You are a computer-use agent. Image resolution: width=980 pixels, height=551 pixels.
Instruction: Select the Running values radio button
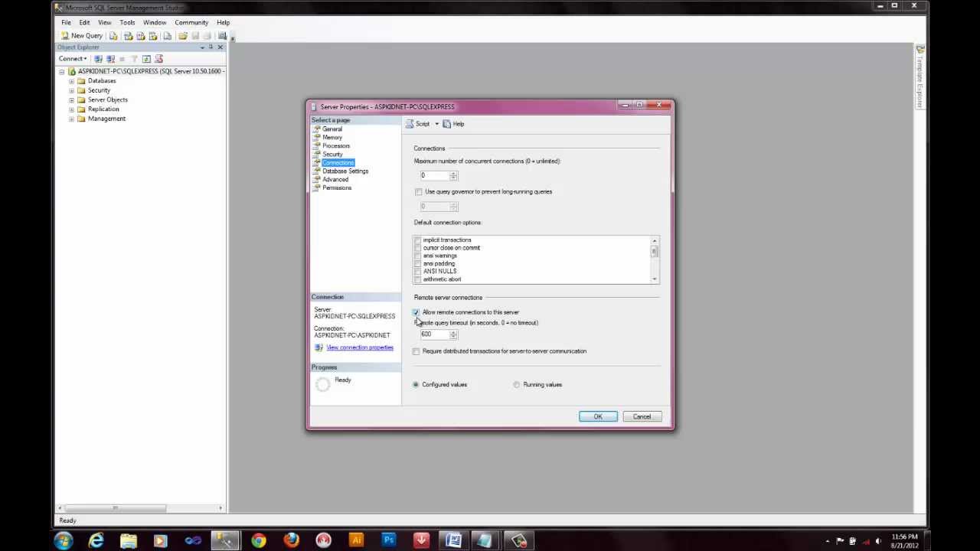[x=517, y=385]
